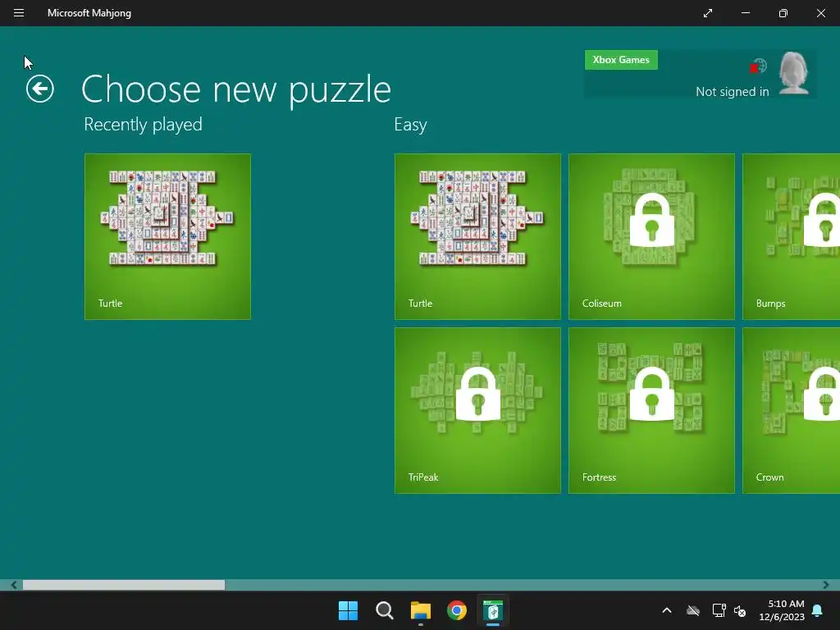Image resolution: width=840 pixels, height=630 pixels.
Task: Click the gray profile avatar
Action: pyautogui.click(x=793, y=73)
